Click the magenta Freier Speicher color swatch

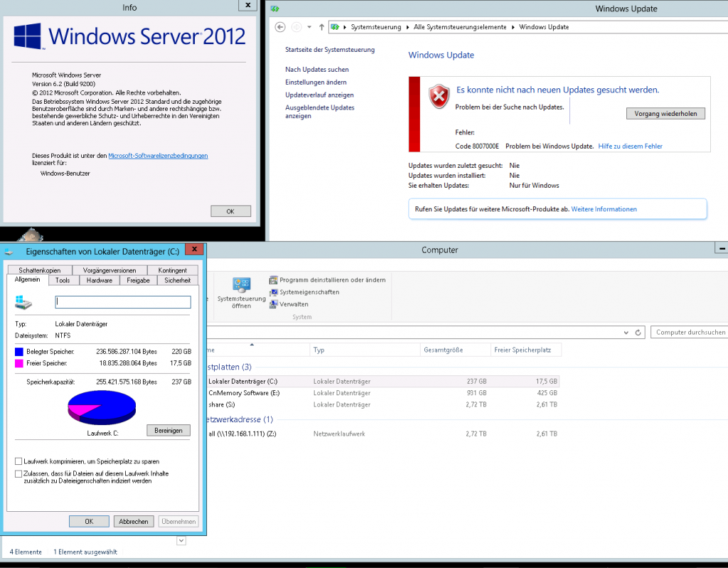19,363
